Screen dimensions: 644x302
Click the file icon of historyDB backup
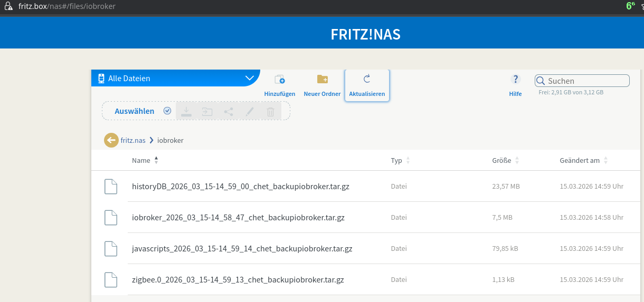[110, 187]
